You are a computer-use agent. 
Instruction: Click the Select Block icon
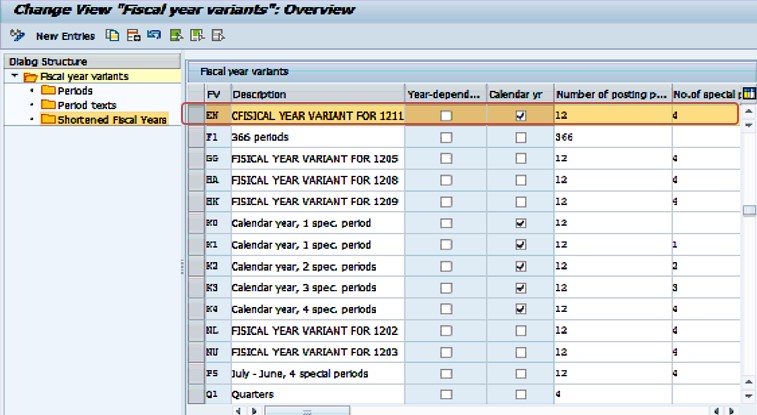197,35
